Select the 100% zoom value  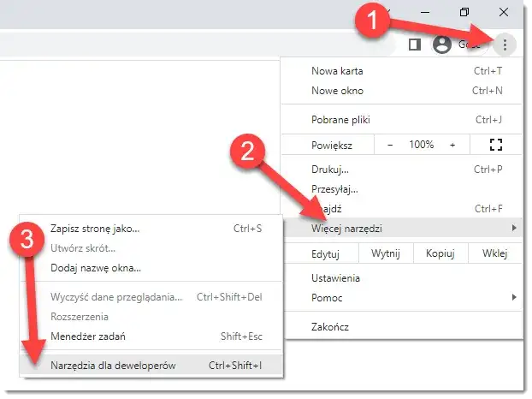coord(421,145)
